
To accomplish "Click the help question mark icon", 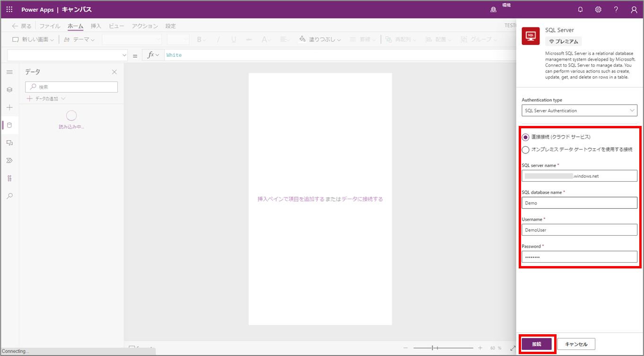I will point(616,9).
